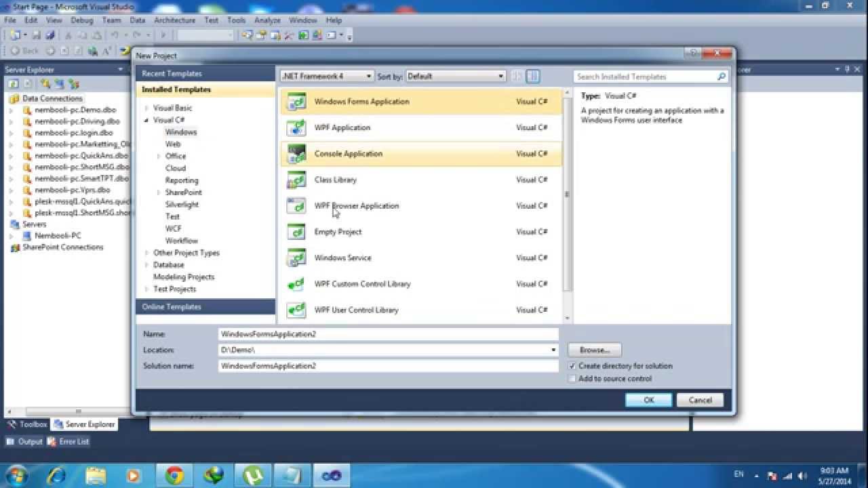Click Connect to Database icon in Server Explorer

point(45,84)
